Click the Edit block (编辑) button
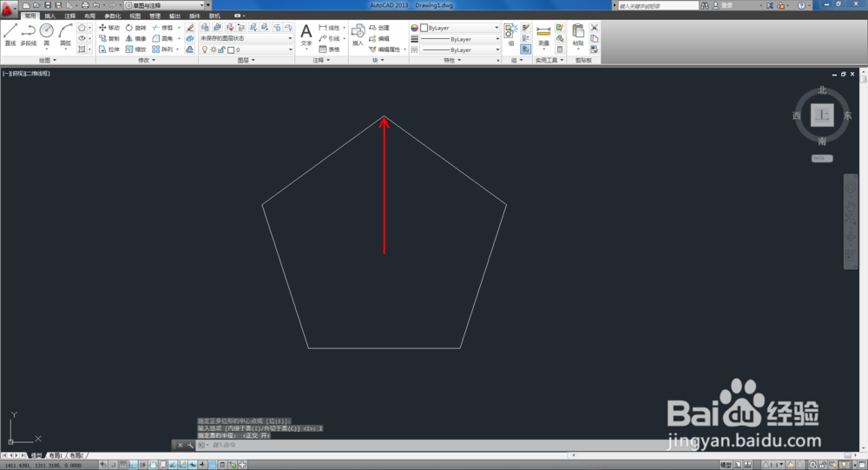This screenshot has height=470, width=868. pos(380,39)
